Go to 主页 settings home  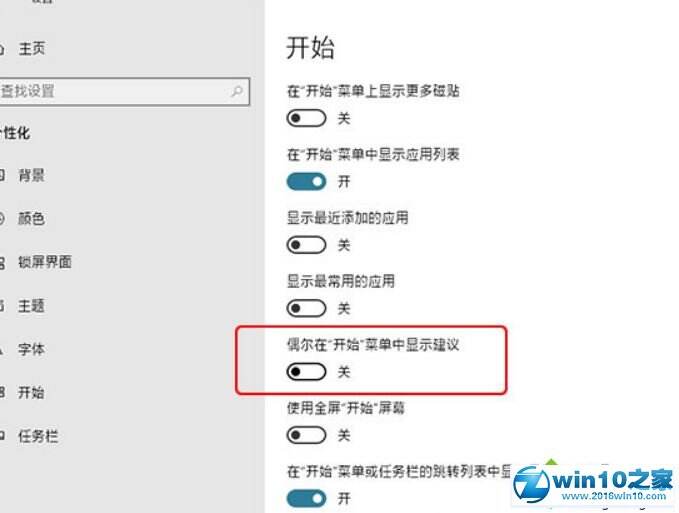(x=32, y=48)
